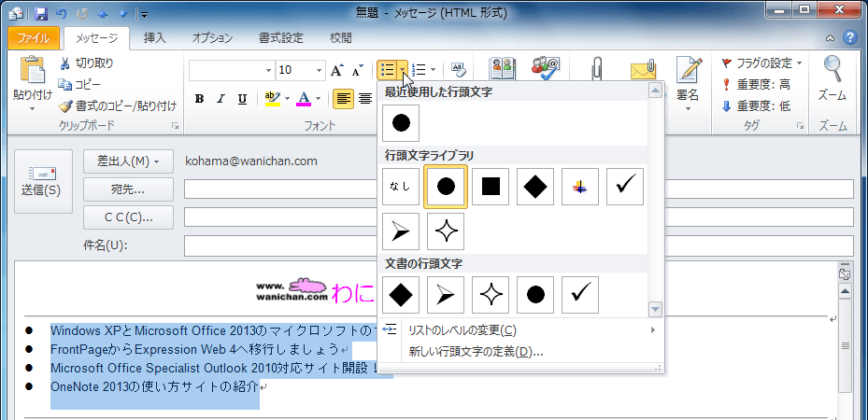Apply the font color button

coord(304,99)
